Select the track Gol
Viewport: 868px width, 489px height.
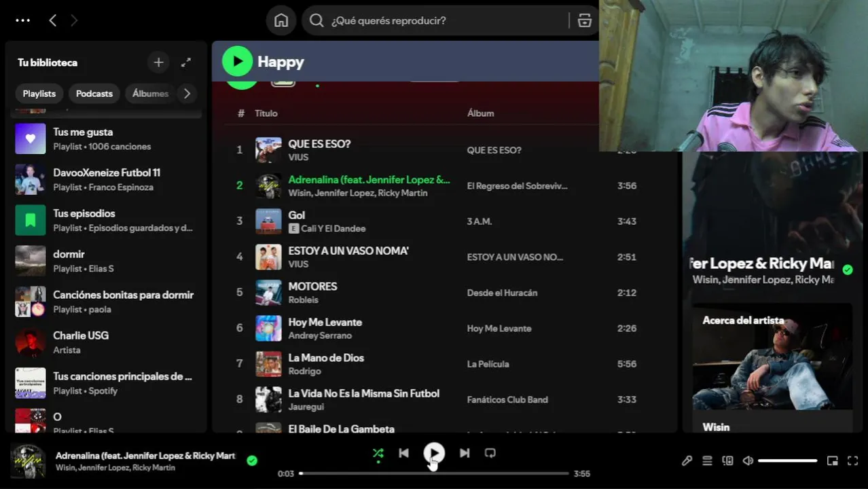click(296, 215)
